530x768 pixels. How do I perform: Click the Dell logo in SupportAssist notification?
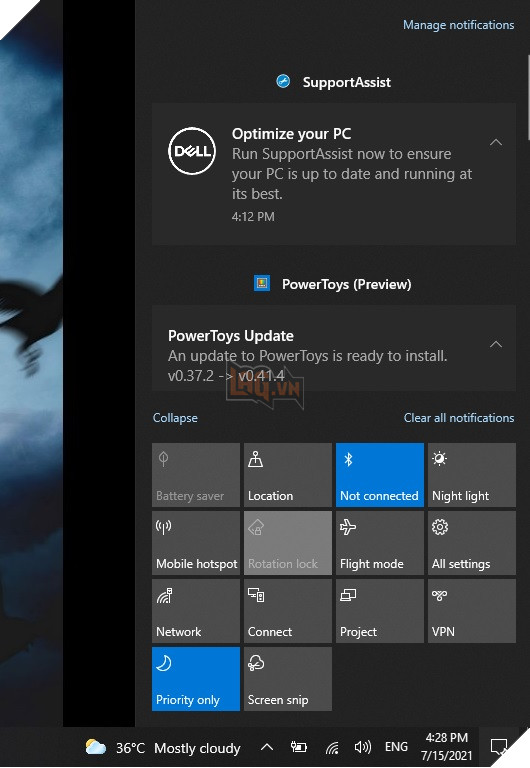tap(192, 151)
